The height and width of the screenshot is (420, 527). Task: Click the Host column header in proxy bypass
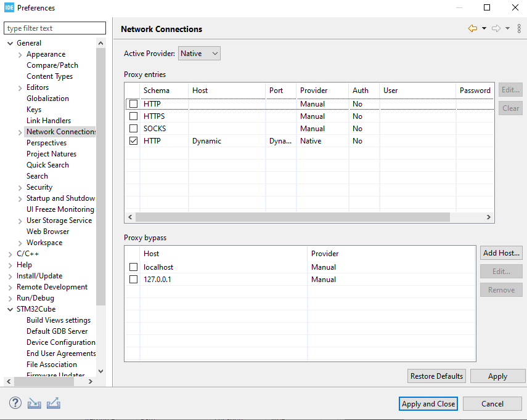pyautogui.click(x=224, y=254)
